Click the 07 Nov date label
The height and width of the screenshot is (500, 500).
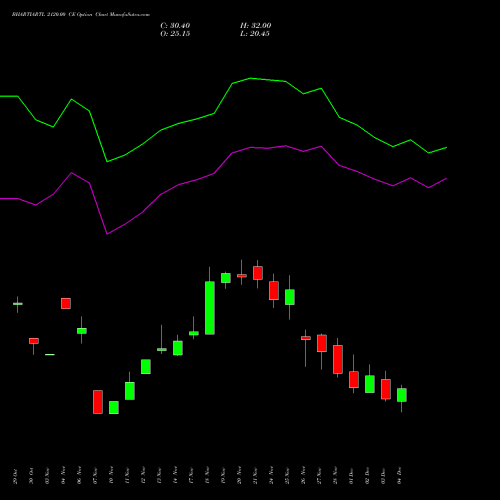[x=95, y=476]
